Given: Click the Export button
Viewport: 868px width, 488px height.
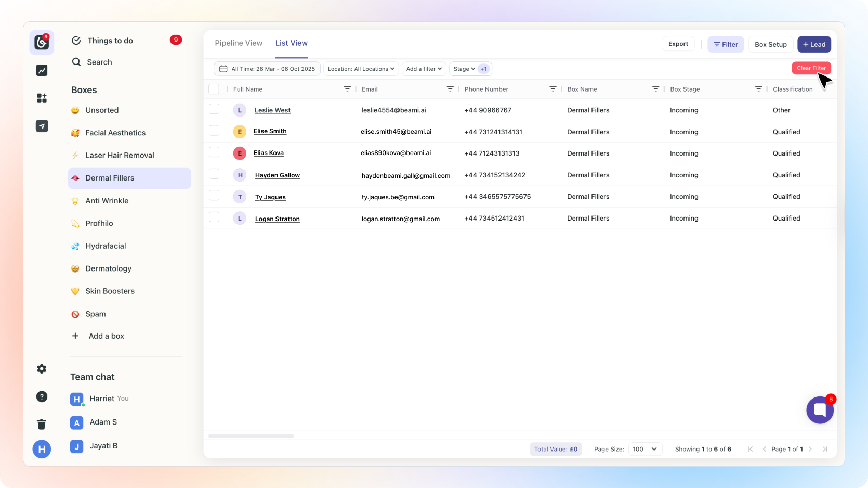Looking at the screenshot, I should click(678, 44).
